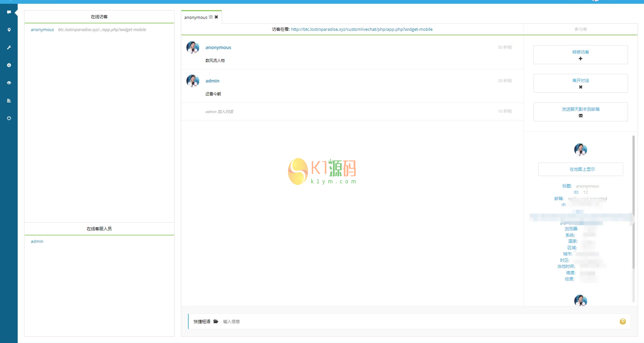
Task: Click the visitor details panel scrollbar
Action: [x=633, y=202]
